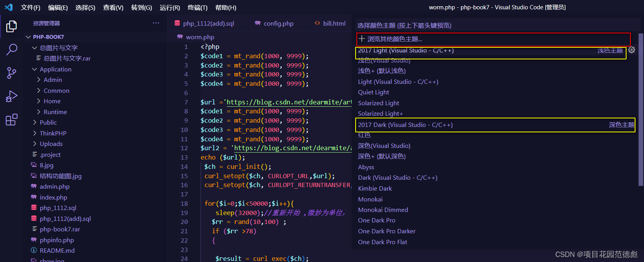Open the blog.csdn.net URL on line 7
Screen dimensions: 644x262
289,102
